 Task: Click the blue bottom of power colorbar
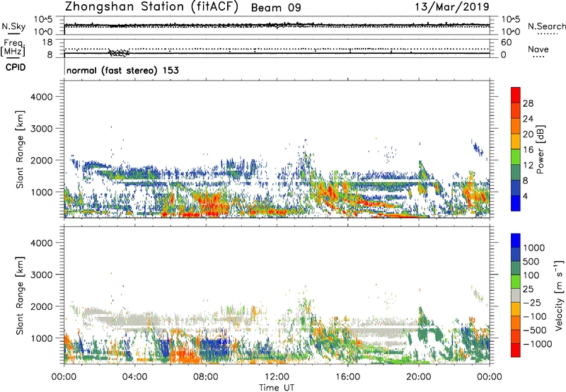[516, 203]
